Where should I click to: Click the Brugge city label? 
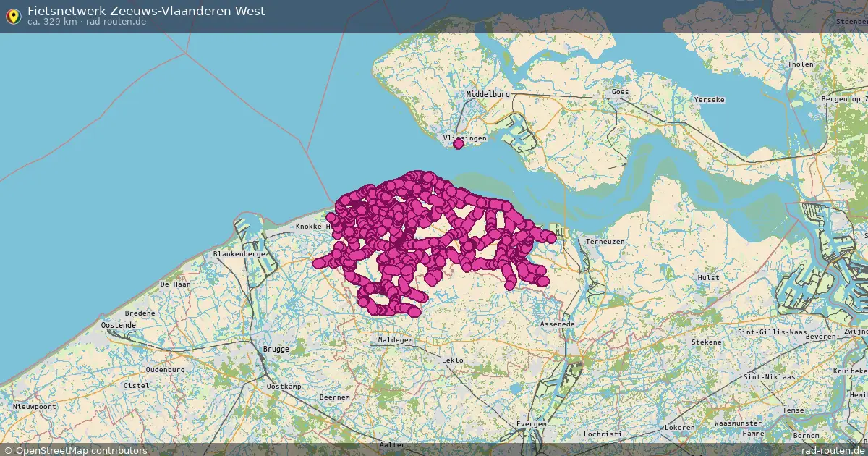coord(276,349)
